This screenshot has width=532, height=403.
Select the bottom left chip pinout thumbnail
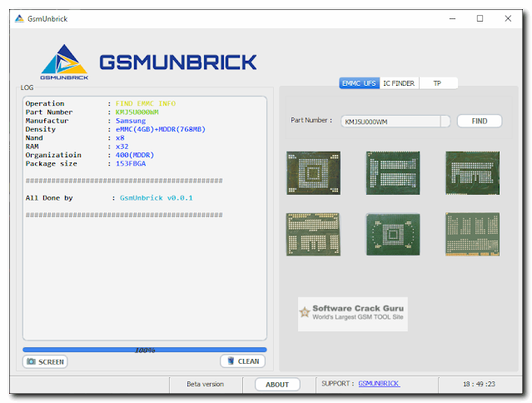[313, 234]
